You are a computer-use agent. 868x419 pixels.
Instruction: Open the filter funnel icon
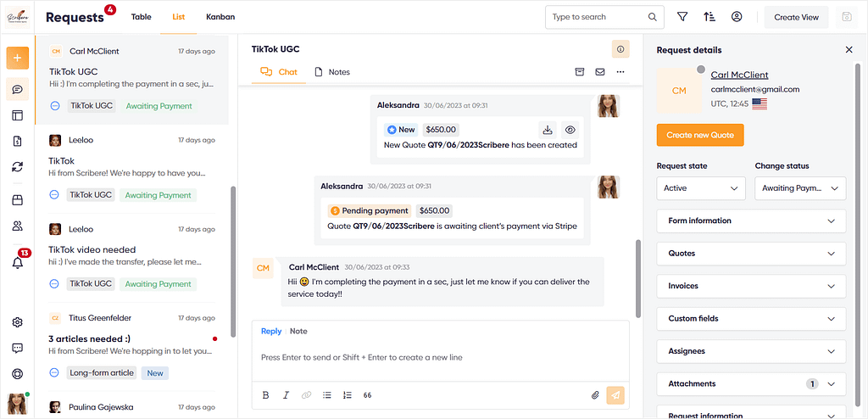(682, 17)
